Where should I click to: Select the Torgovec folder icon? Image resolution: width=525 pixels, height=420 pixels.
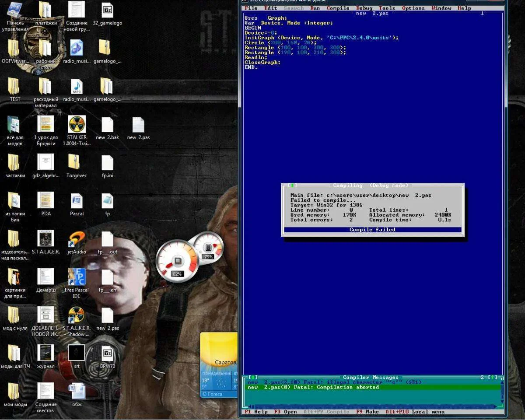point(77,166)
